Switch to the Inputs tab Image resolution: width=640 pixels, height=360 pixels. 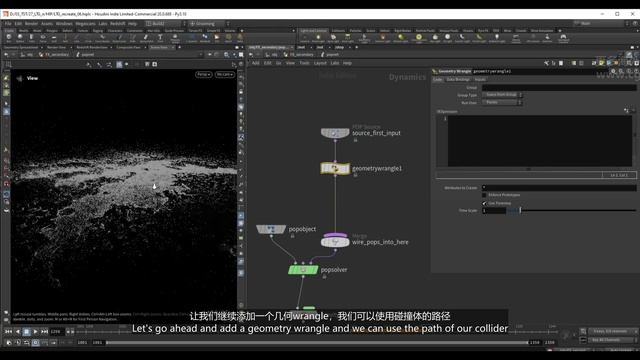click(480, 80)
